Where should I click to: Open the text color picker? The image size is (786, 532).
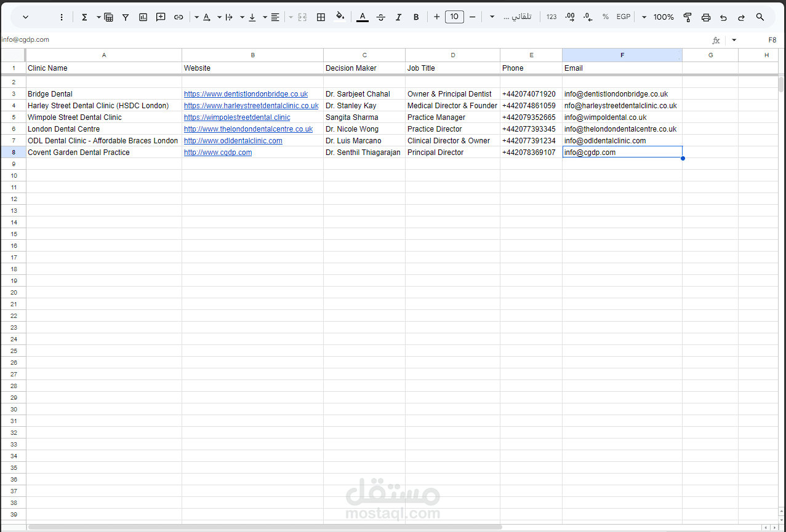click(x=363, y=17)
